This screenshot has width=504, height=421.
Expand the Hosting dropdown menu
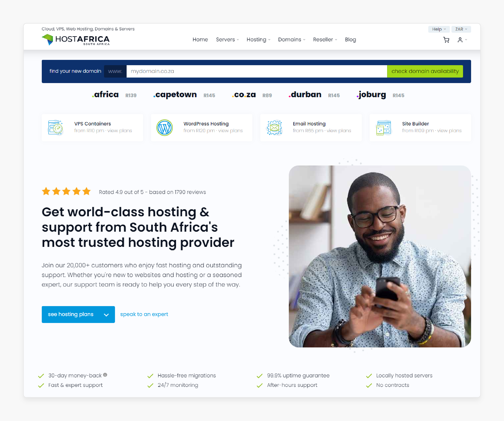pyautogui.click(x=258, y=40)
